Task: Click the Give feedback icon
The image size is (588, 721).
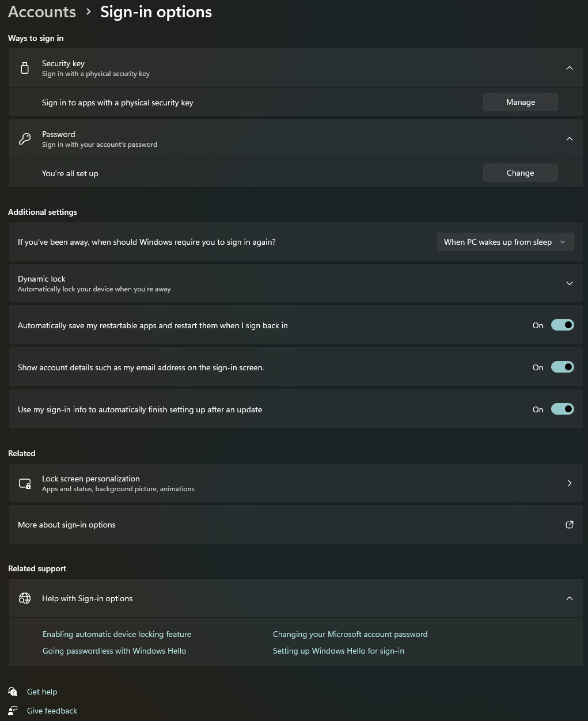Action: pos(13,711)
